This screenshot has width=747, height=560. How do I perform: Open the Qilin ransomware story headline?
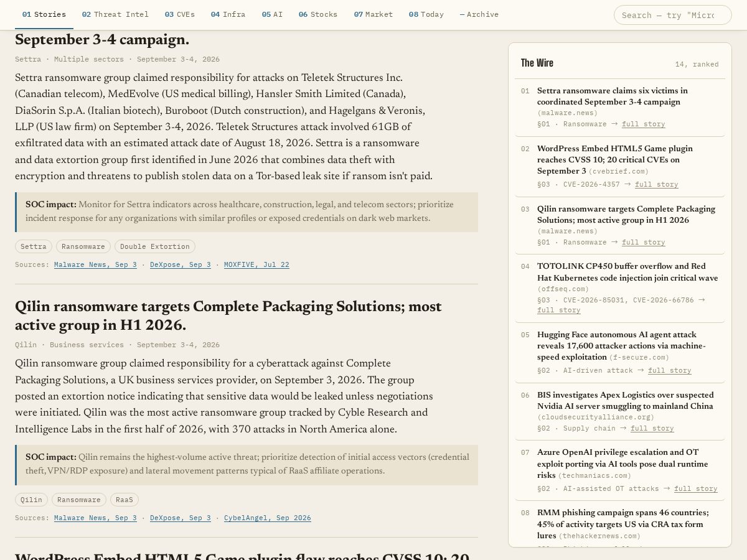pyautogui.click(x=228, y=316)
